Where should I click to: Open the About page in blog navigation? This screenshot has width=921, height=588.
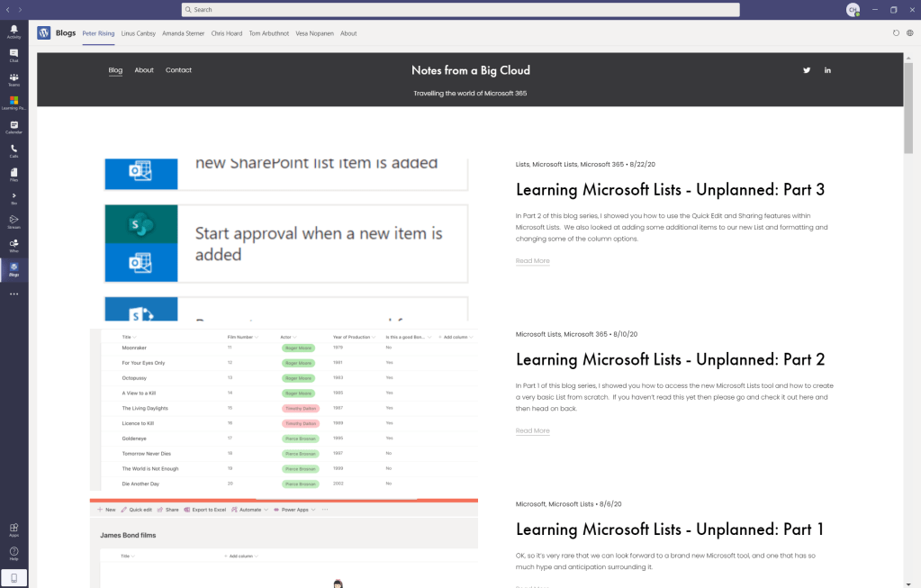tap(144, 70)
